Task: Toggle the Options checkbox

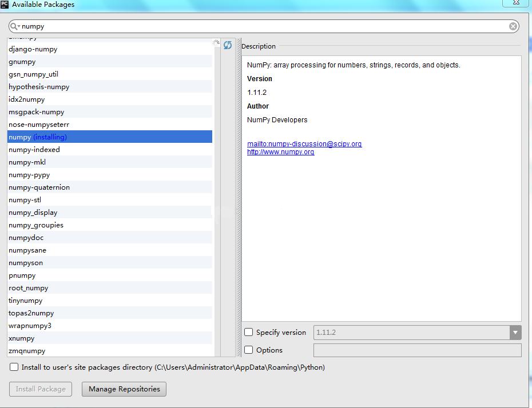Action: [249, 350]
